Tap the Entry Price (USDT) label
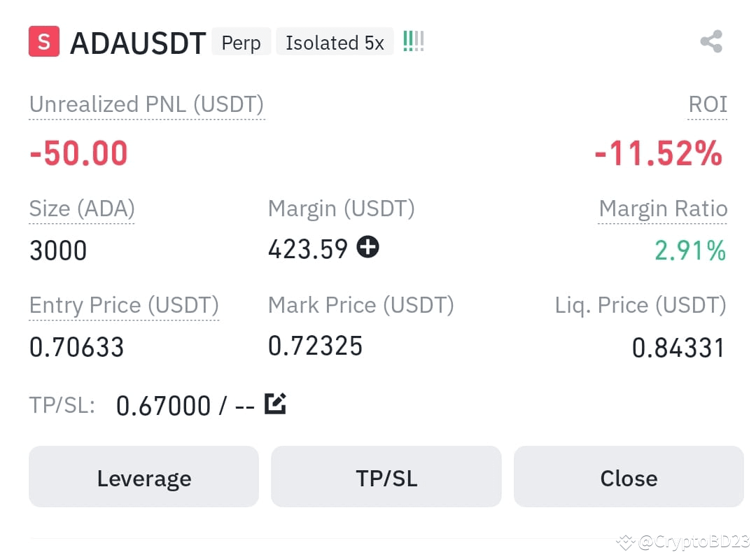The height and width of the screenshot is (557, 756). tap(124, 306)
